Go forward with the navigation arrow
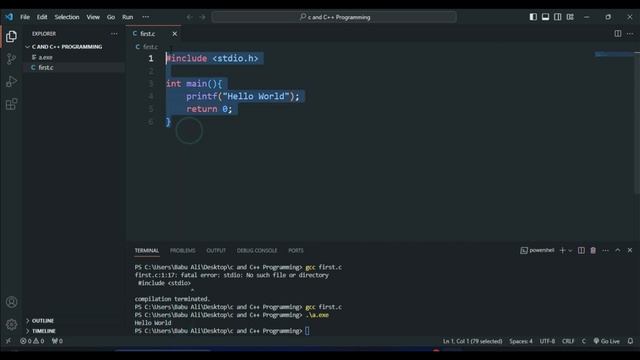 [202, 17]
